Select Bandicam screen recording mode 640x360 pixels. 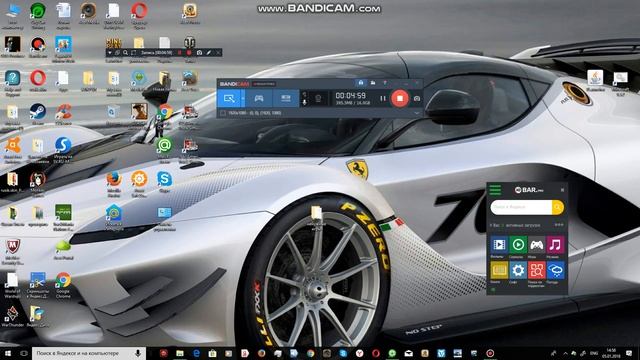tap(229, 98)
